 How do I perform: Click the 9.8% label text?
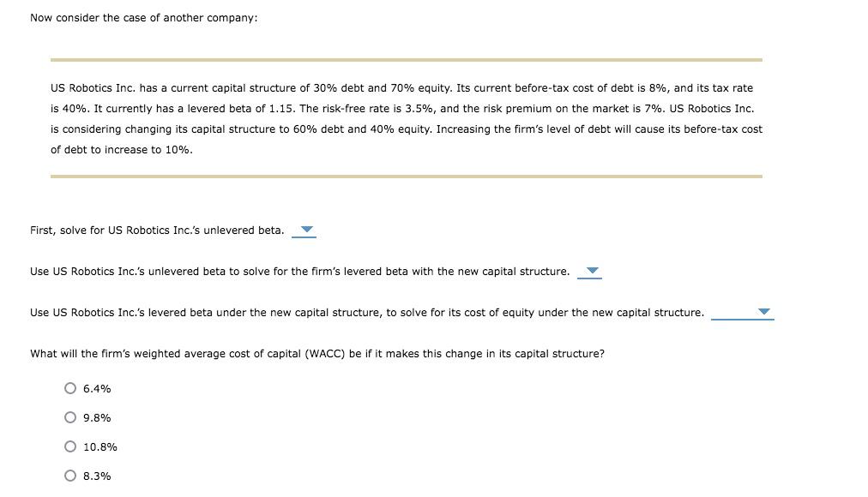[x=96, y=417]
